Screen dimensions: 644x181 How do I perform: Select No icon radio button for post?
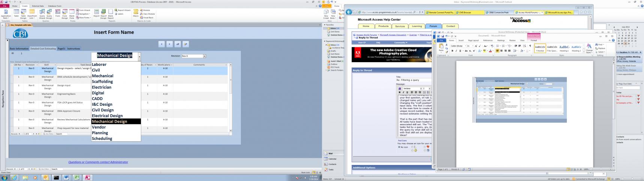coord(399,147)
